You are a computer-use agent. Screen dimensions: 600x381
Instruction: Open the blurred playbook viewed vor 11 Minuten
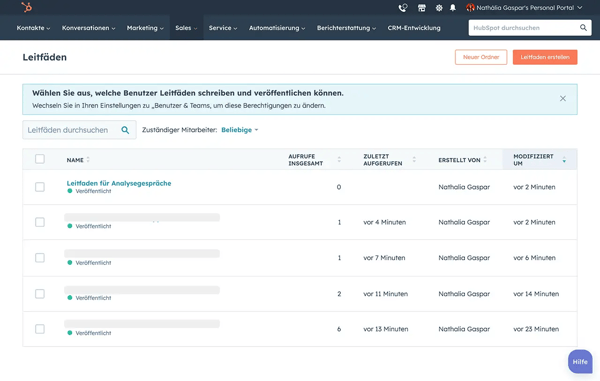pos(142,290)
